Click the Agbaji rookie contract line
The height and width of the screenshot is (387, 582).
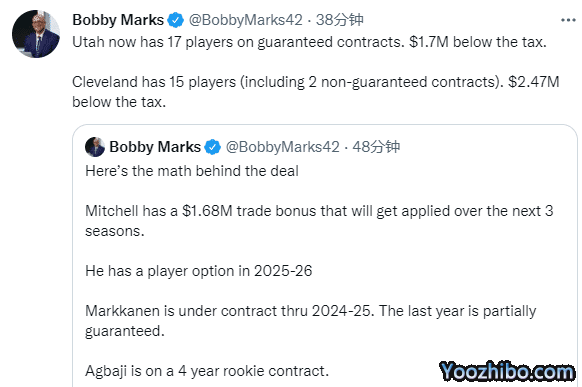[x=207, y=371]
